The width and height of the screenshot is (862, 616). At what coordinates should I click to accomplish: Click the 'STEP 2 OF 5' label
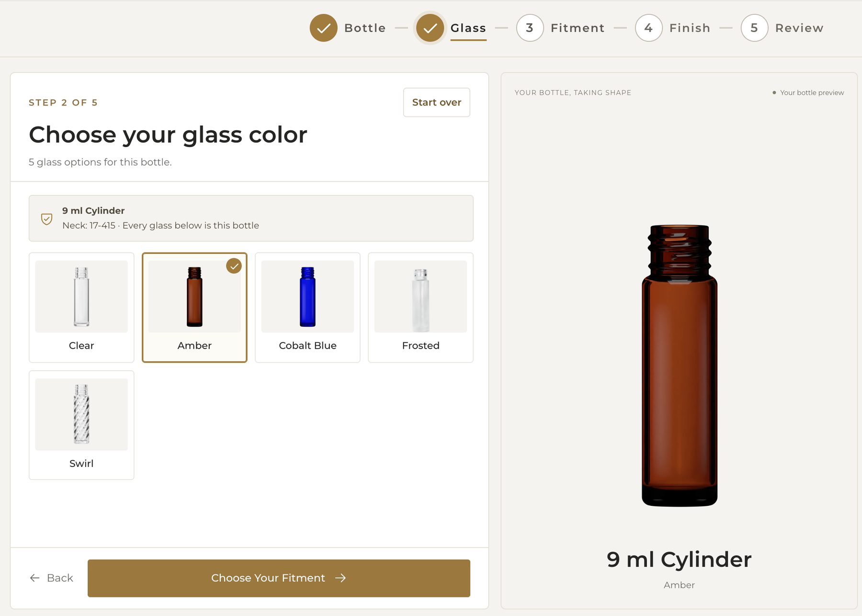(63, 103)
